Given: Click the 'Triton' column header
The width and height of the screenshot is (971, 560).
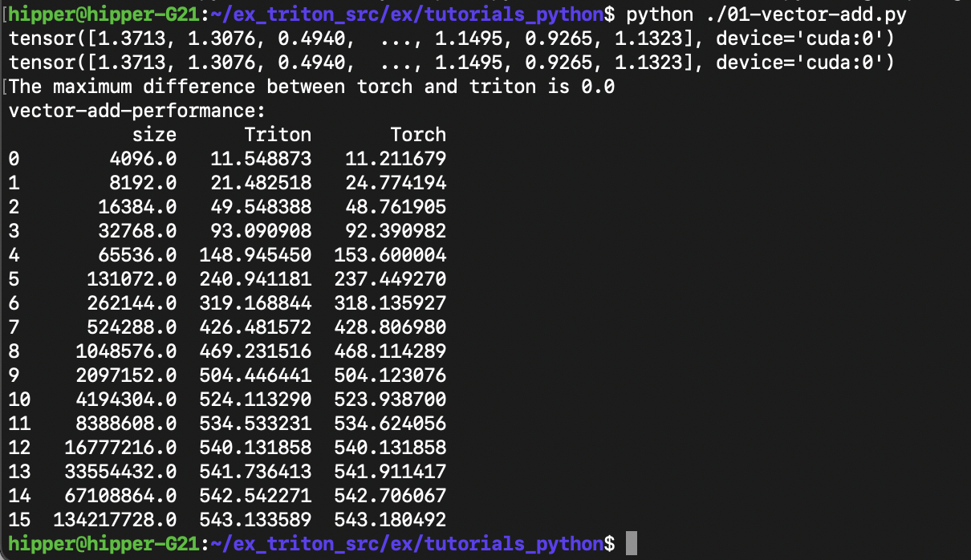Looking at the screenshot, I should pyautogui.click(x=278, y=135).
